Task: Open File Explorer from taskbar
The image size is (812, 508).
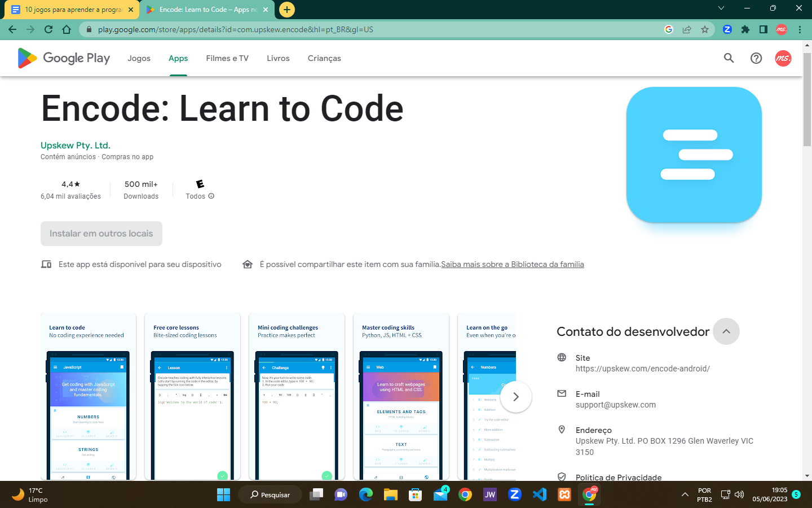Action: click(x=391, y=494)
